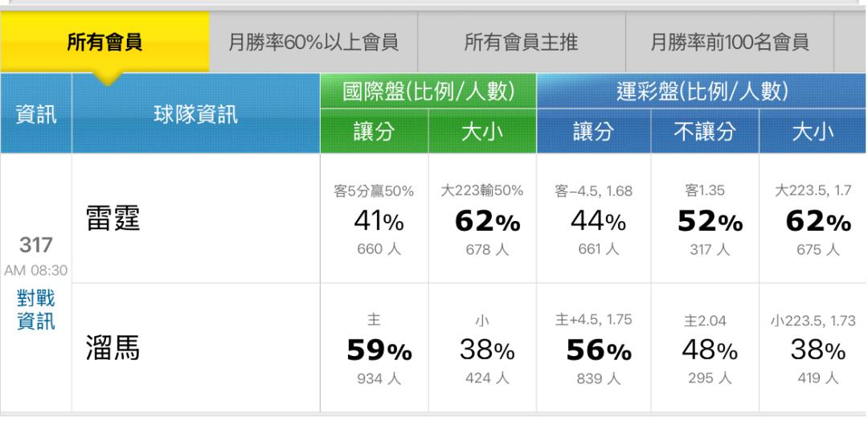The height and width of the screenshot is (434, 868).
Task: Click the 國際盤 大小 column header
Action: [x=482, y=131]
